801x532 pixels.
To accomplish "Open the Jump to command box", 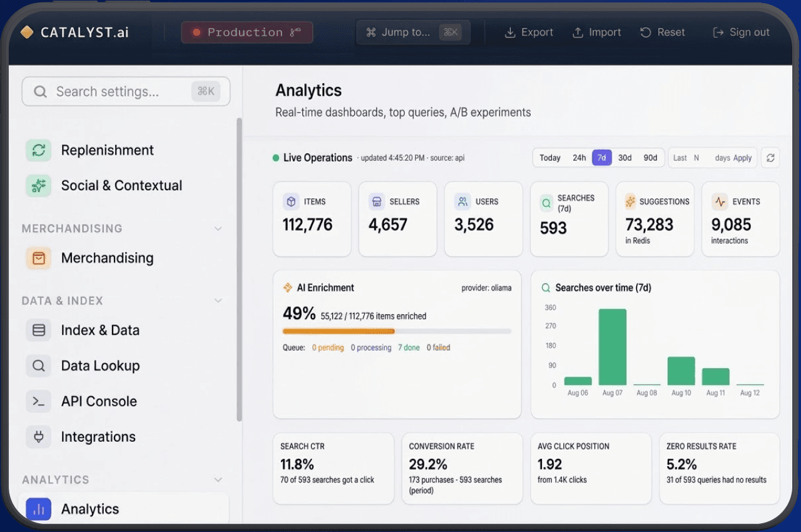I will [413, 33].
